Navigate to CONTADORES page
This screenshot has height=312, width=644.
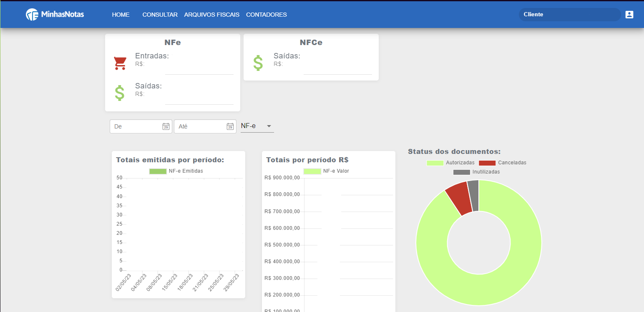266,15
